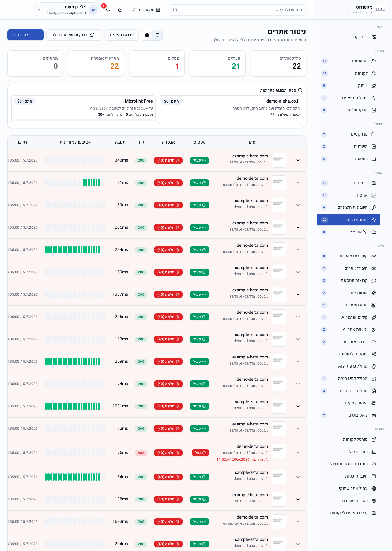Screen dimensions: 392x551
Task: Open the דומיינים globe icon in sidebar
Action: (374, 183)
